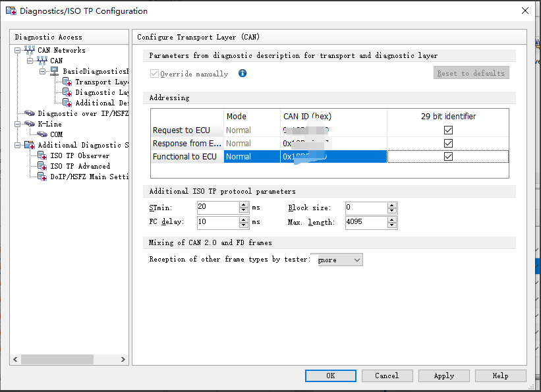Click the Diagnostic over IP/HSFZ car icon
This screenshot has width=541, height=392.
point(30,113)
